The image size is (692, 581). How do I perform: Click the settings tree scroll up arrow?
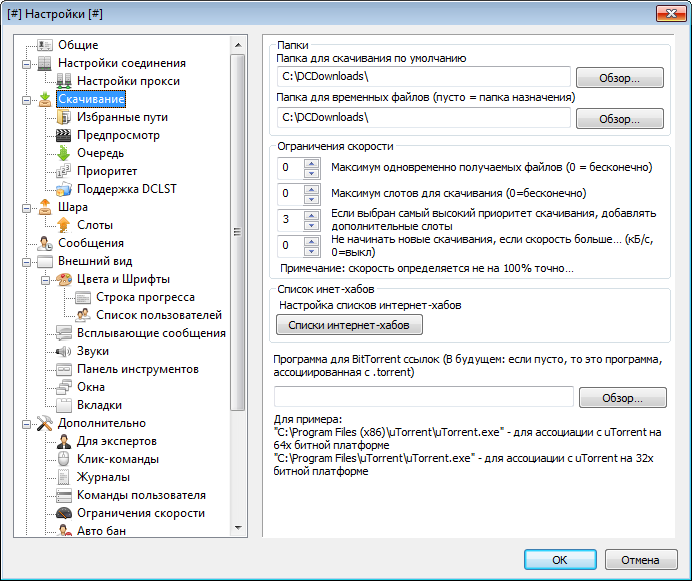click(238, 45)
